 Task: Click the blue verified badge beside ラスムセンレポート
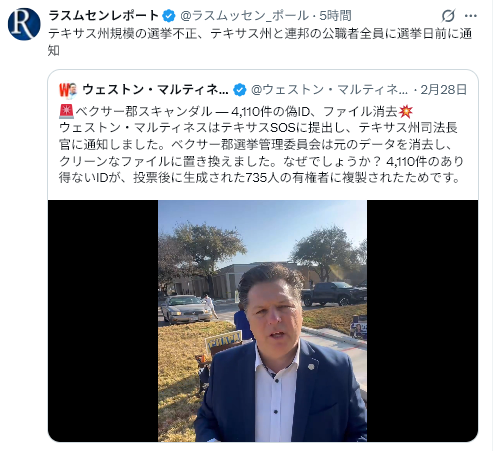169,16
